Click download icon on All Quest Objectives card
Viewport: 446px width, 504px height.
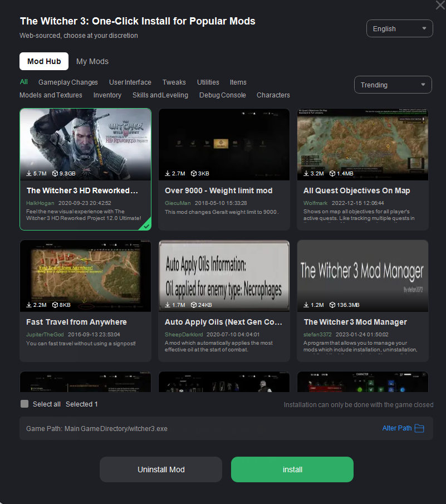(306, 173)
